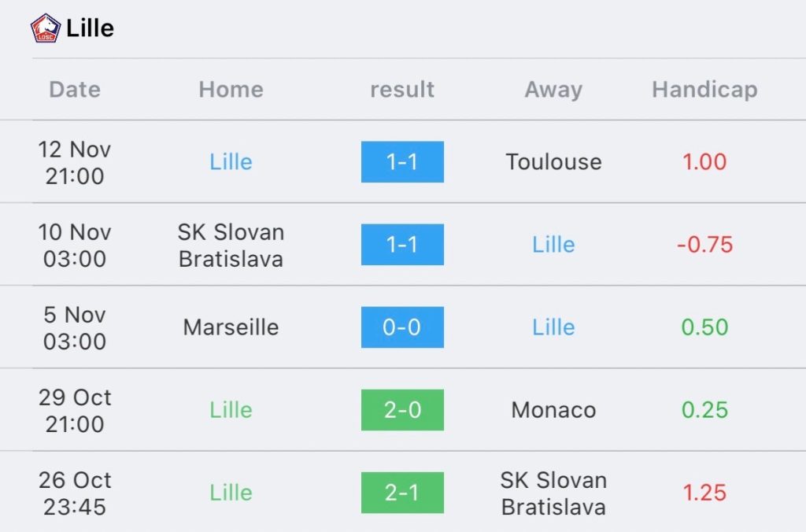806x532 pixels.
Task: Open the green 2-1 result badge
Action: tap(402, 493)
